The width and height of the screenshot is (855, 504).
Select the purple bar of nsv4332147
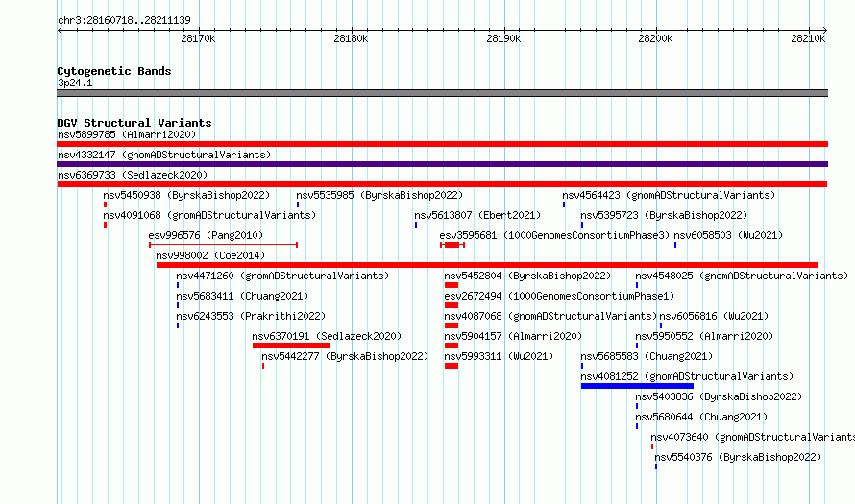[442, 164]
